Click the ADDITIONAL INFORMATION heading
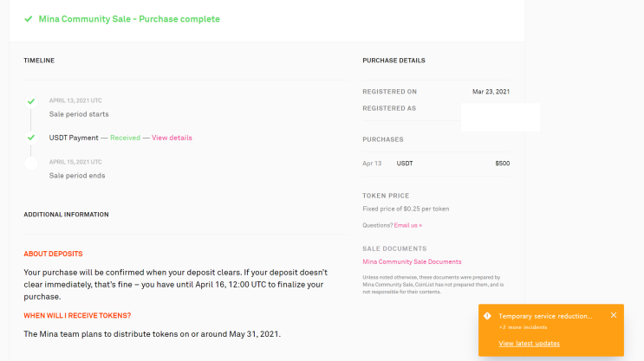This screenshot has height=361, width=644. pyautogui.click(x=66, y=215)
